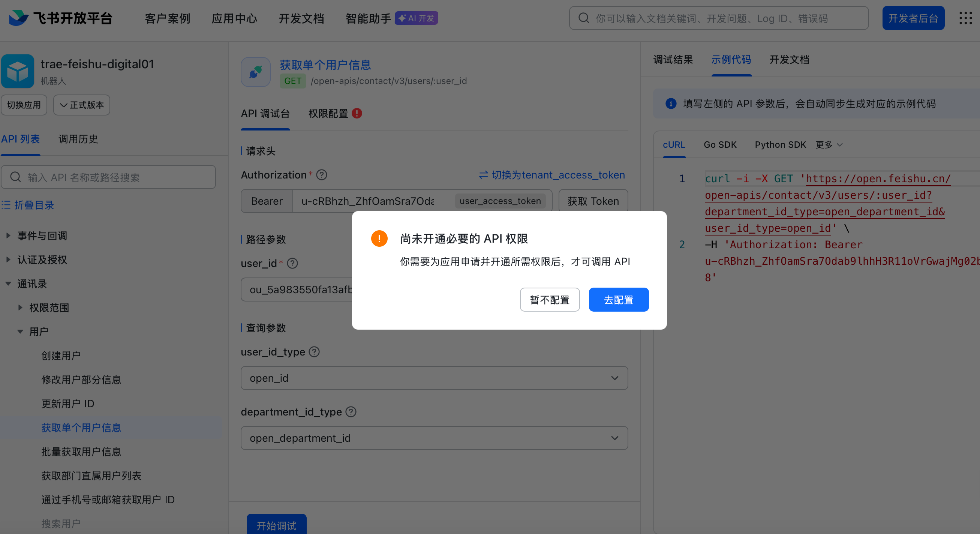Viewport: 980px width, 534px height.
Task: Select 创建用户 in the API tree
Action: click(61, 355)
